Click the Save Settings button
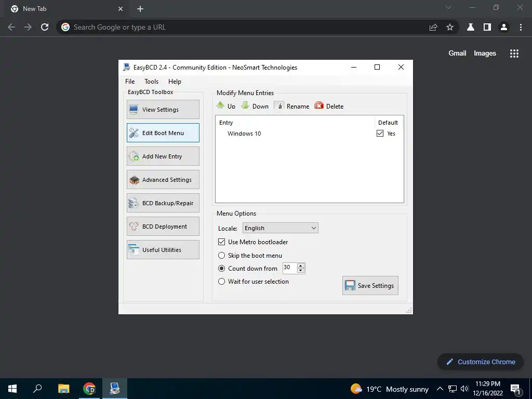This screenshot has width=532, height=399. (x=370, y=285)
